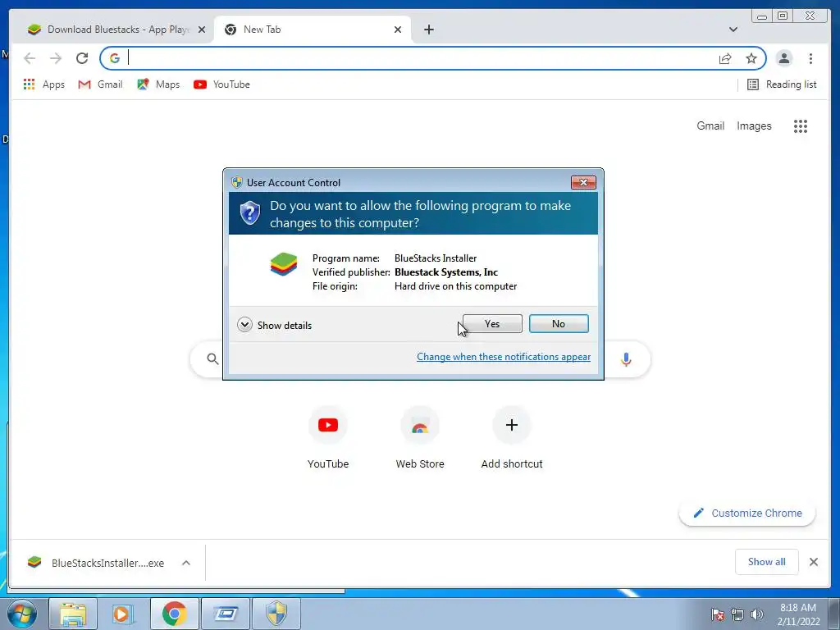The height and width of the screenshot is (630, 840).
Task: Click the search magnifier icon
Action: tap(212, 359)
